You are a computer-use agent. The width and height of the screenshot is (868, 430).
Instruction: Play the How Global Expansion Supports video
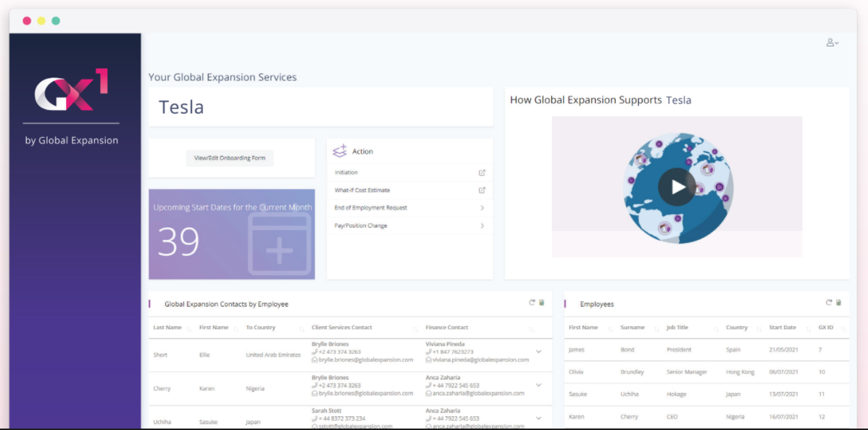click(677, 187)
